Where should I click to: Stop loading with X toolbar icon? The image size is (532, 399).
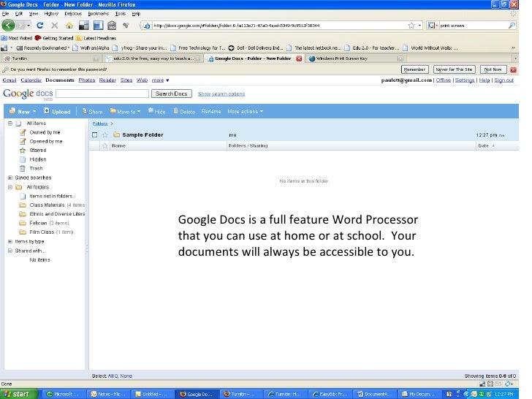coord(54,25)
